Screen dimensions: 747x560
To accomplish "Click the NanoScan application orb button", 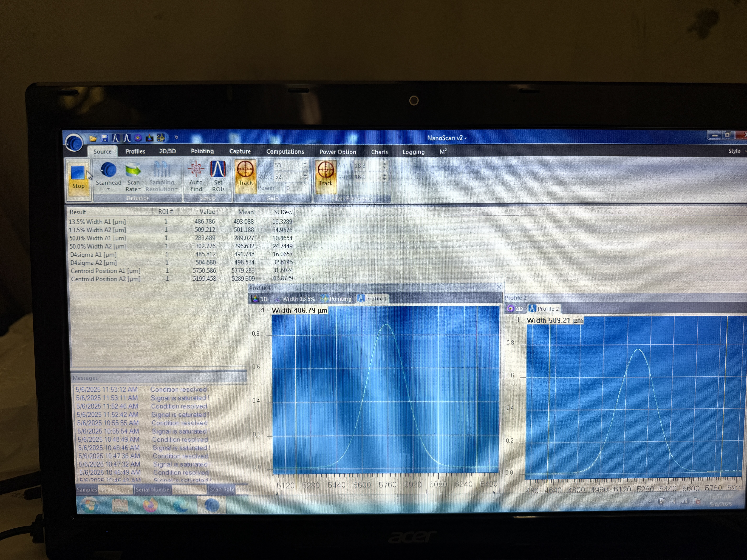I will (x=74, y=143).
